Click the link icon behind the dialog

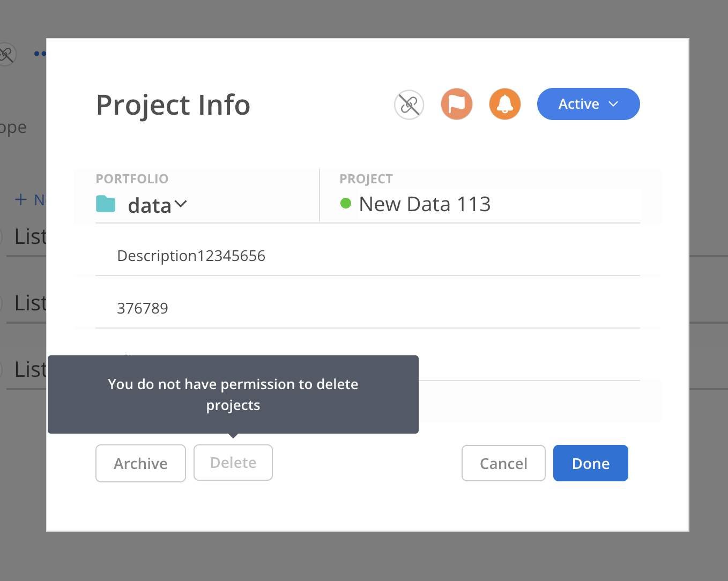click(6, 54)
